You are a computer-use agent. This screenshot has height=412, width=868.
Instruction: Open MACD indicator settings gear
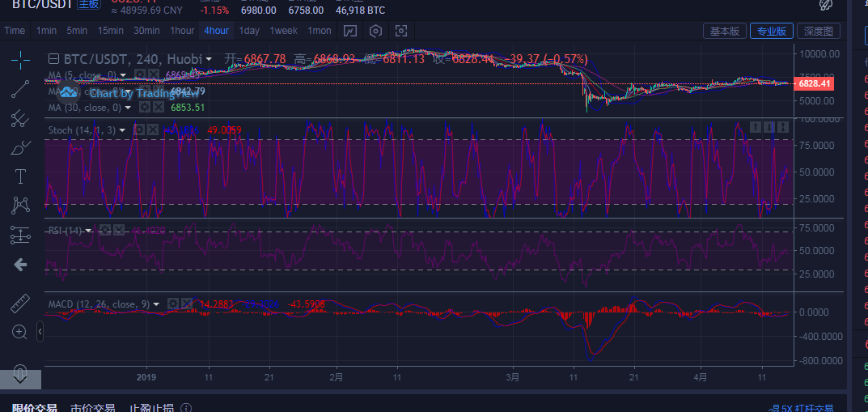pos(173,304)
